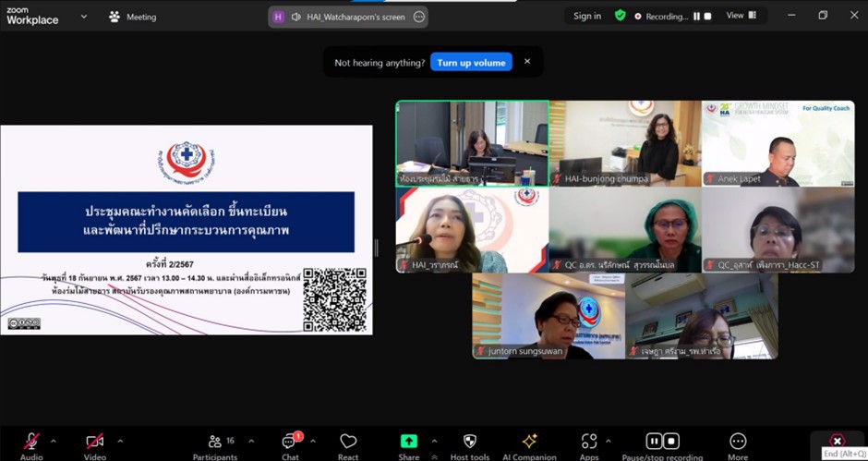Select the HAI_วราภรณ์ video tile
The image size is (868, 461).
pyautogui.click(x=472, y=230)
